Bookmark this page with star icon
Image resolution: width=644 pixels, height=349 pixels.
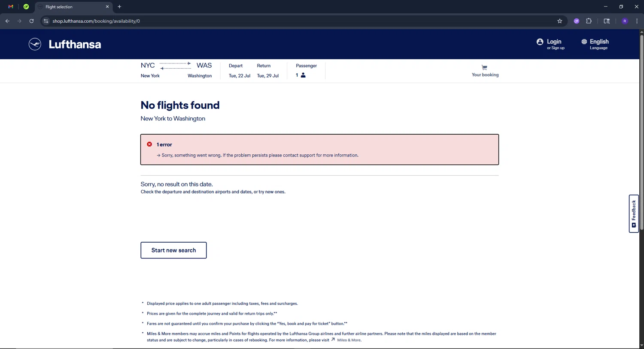[x=559, y=21]
